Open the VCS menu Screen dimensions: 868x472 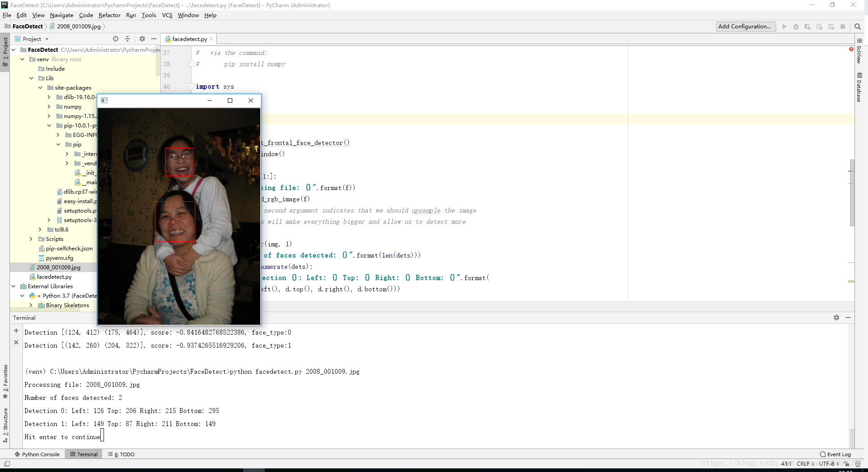click(167, 15)
